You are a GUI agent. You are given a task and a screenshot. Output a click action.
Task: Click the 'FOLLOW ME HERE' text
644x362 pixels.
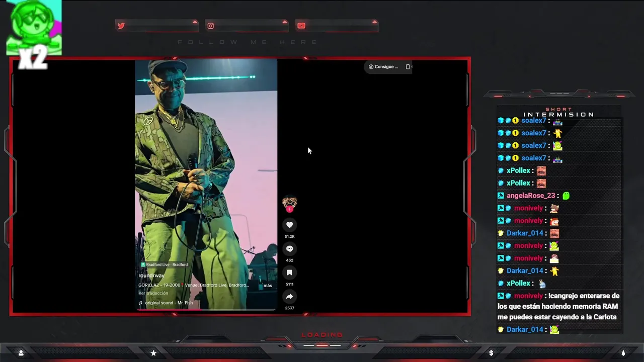(x=248, y=42)
